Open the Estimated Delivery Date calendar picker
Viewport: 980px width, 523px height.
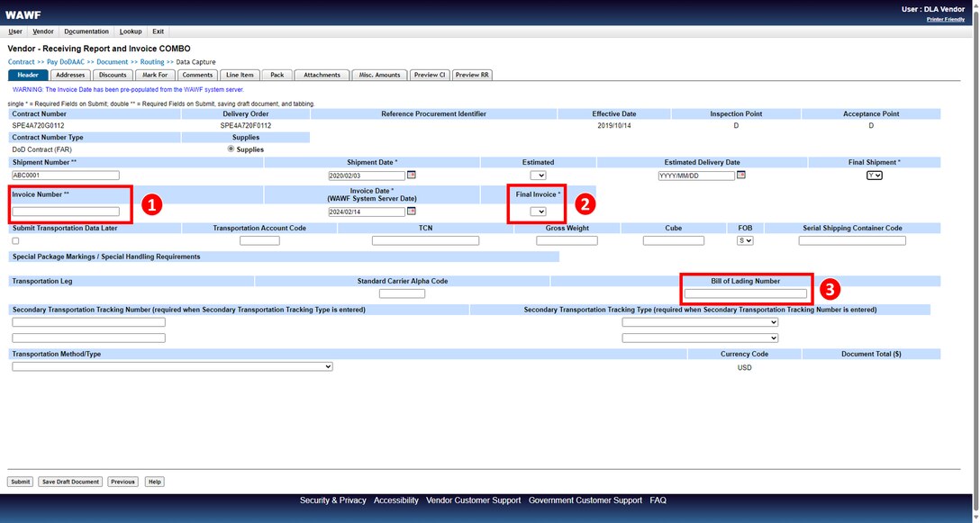(741, 175)
